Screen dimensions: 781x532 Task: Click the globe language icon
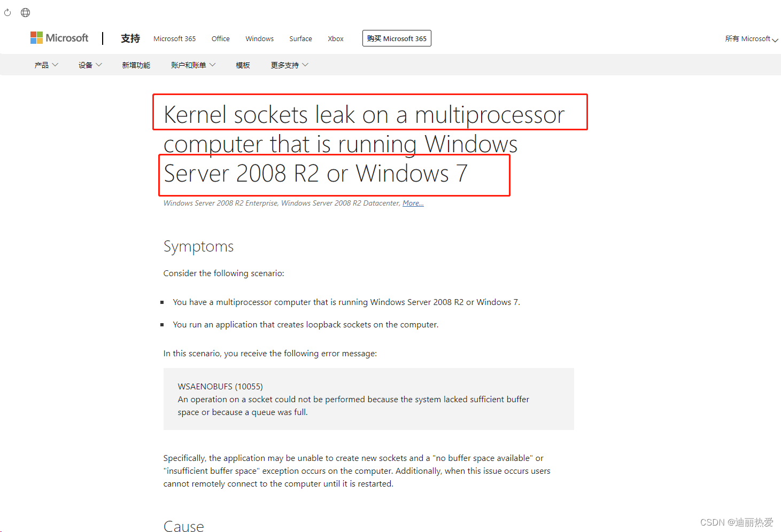coord(25,12)
